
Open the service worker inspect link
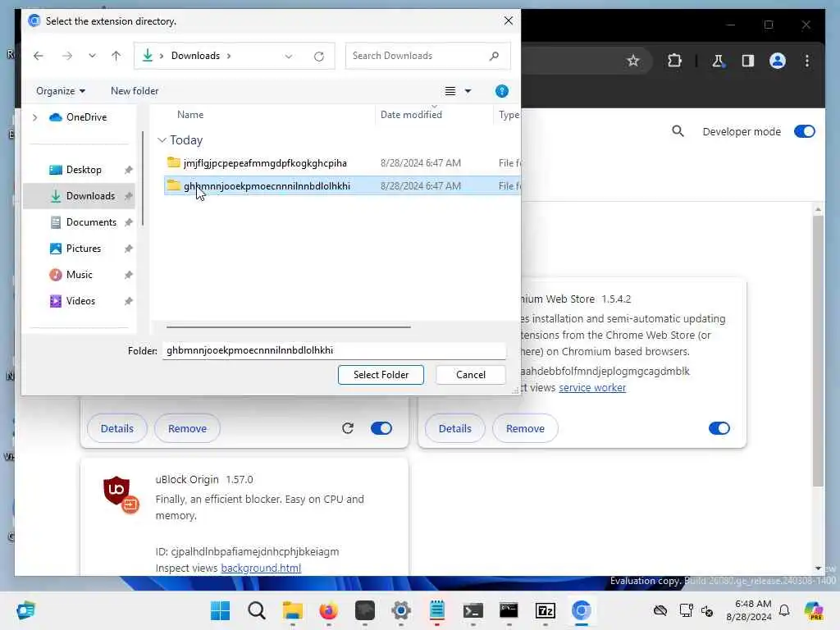pos(592,387)
